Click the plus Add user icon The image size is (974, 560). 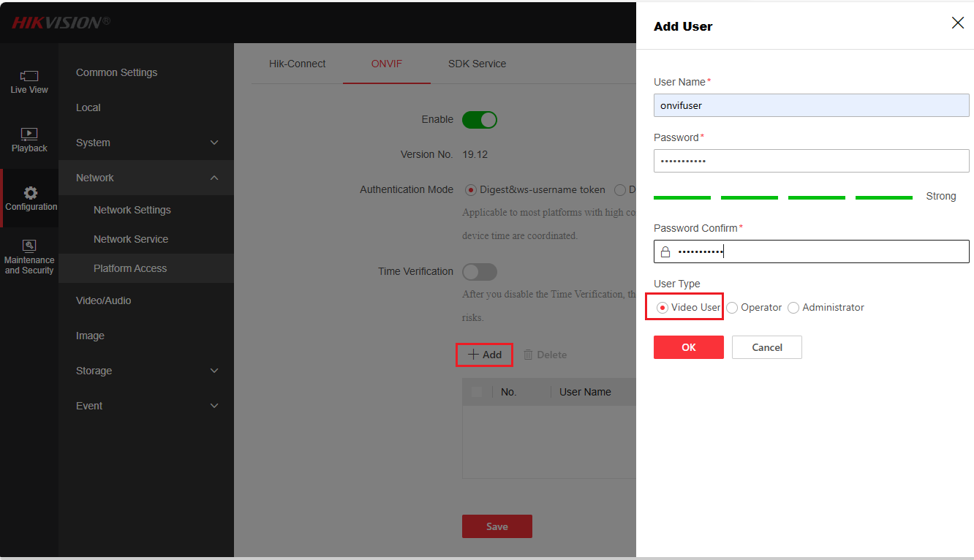pos(474,355)
